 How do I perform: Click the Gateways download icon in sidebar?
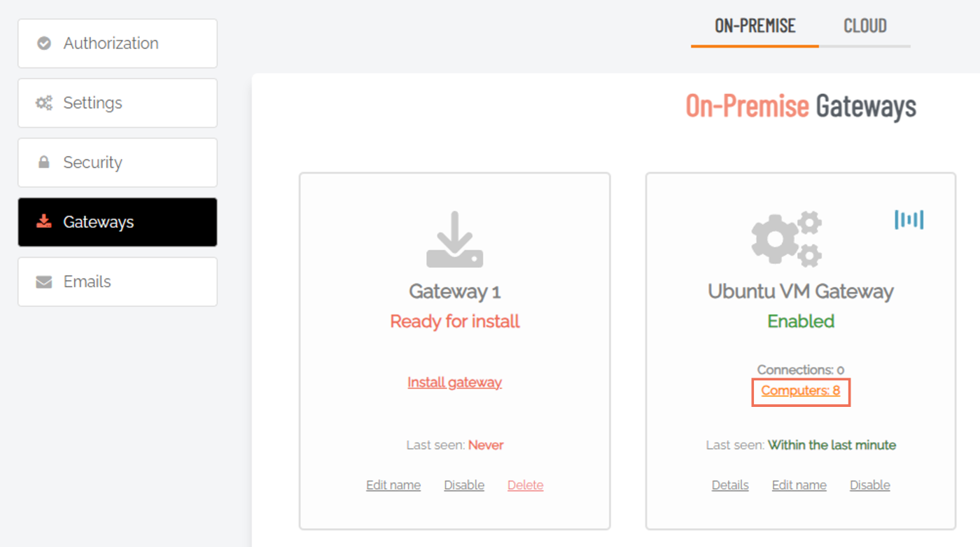44,222
